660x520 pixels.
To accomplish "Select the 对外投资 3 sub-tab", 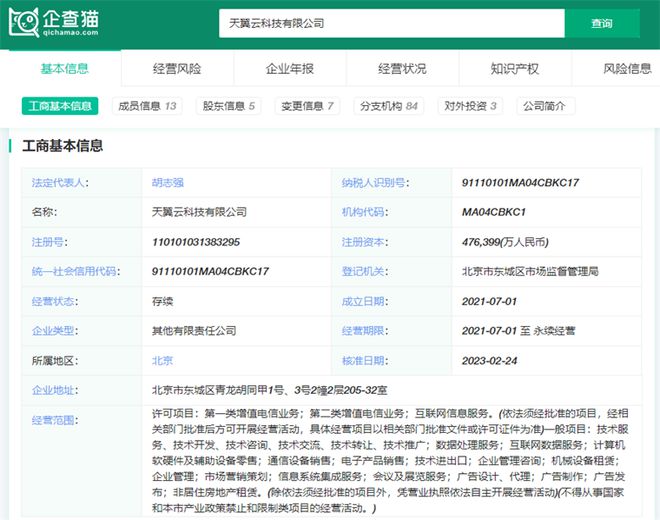I will [x=470, y=106].
